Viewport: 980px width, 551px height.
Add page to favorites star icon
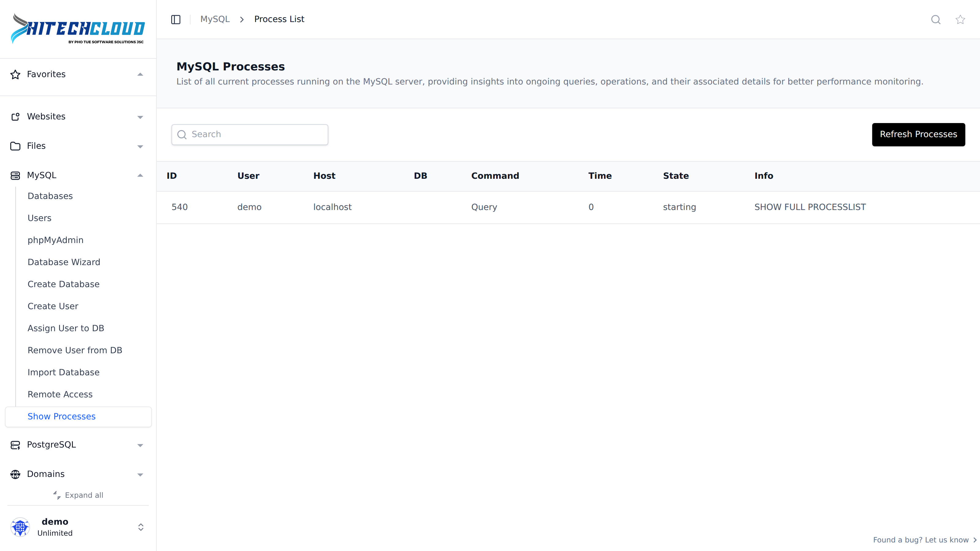tap(960, 19)
